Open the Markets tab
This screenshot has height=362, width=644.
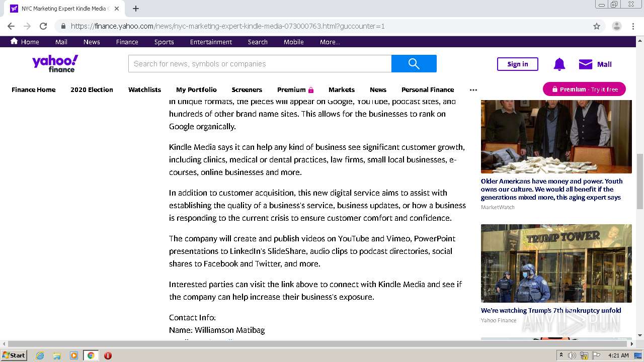(342, 89)
